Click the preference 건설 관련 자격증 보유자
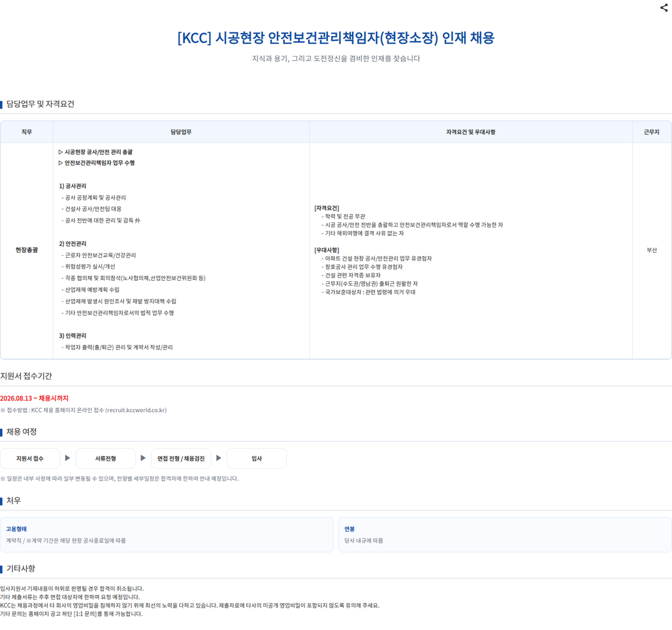This screenshot has width=672, height=630. pos(351,275)
